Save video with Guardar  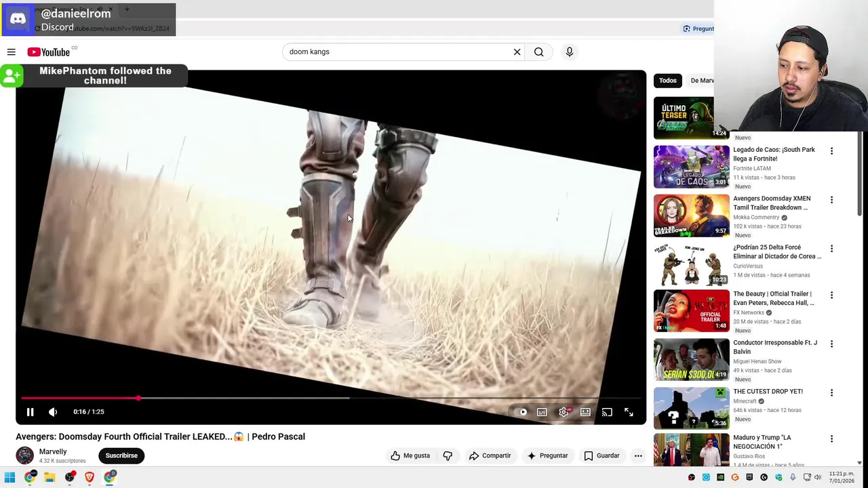tap(601, 455)
